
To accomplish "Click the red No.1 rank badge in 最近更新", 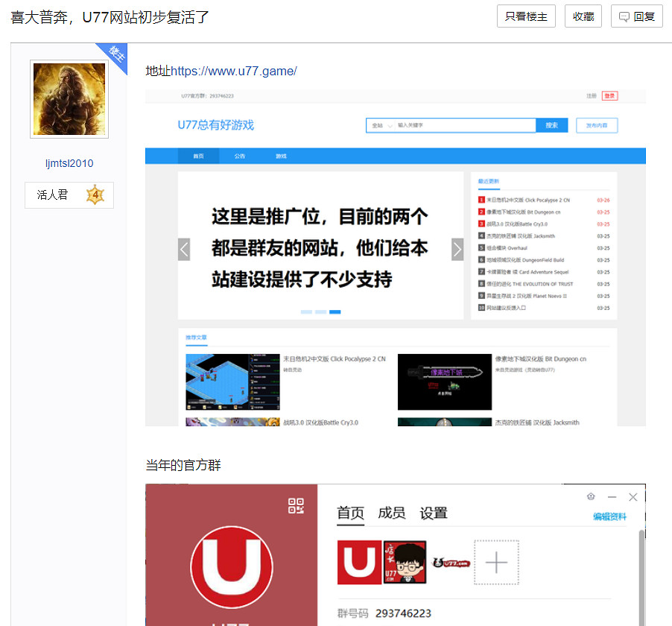I will pos(481,200).
